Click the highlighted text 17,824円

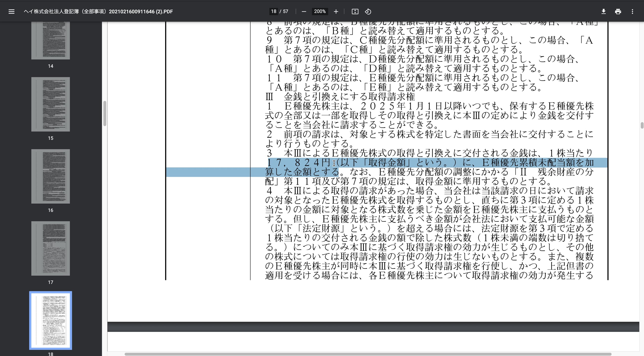[x=299, y=163]
